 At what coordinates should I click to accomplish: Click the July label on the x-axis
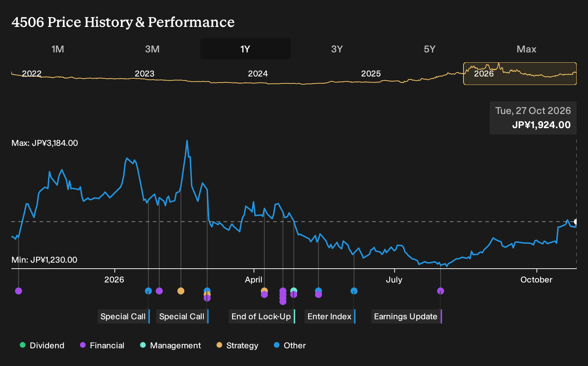point(394,280)
